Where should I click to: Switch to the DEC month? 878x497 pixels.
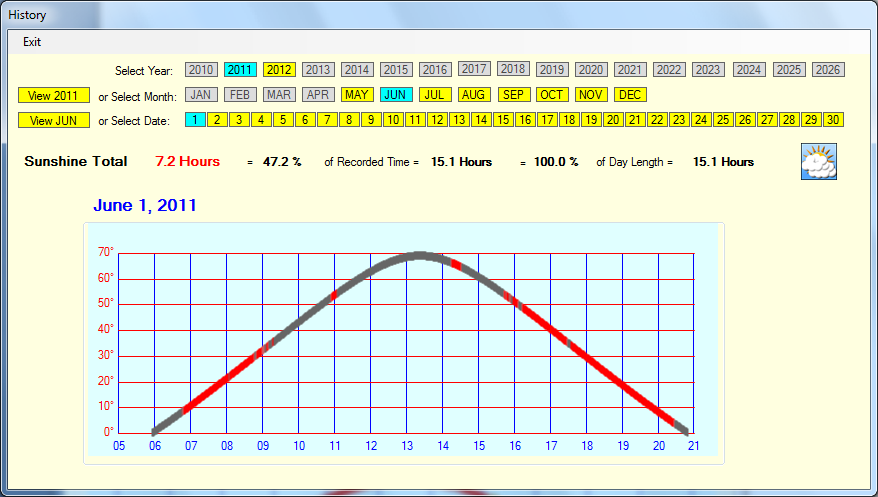(630, 95)
